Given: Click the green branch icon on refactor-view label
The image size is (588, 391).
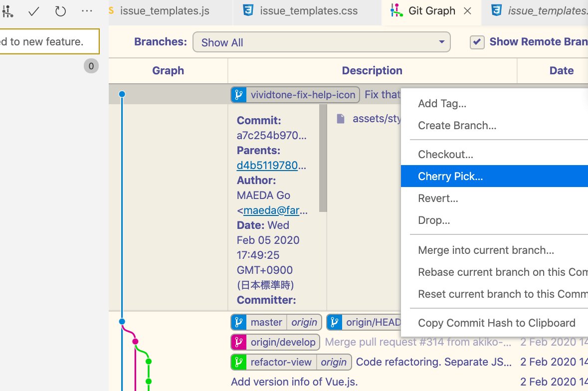Looking at the screenshot, I should [x=238, y=362].
